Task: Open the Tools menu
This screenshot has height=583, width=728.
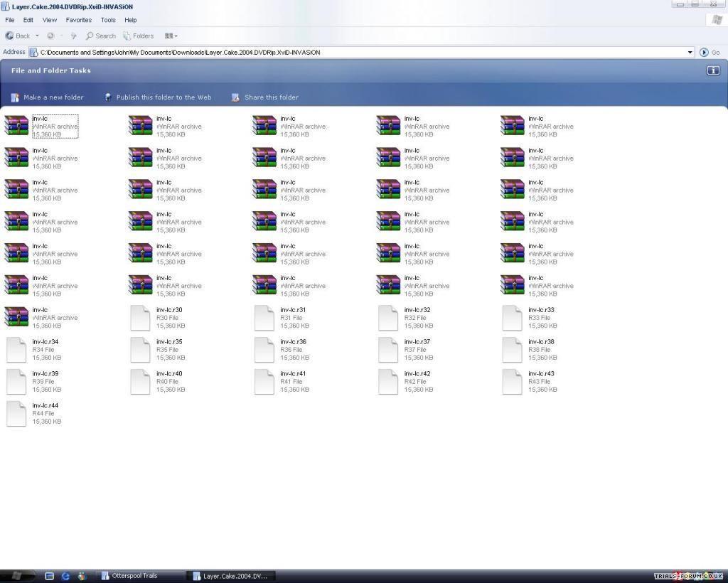Action: click(108, 20)
